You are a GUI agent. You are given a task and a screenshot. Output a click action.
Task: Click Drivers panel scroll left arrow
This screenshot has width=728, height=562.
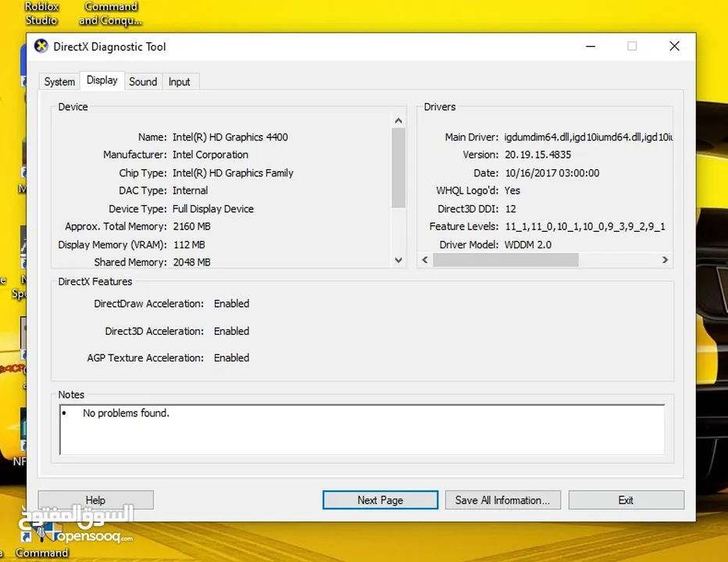coord(425,260)
